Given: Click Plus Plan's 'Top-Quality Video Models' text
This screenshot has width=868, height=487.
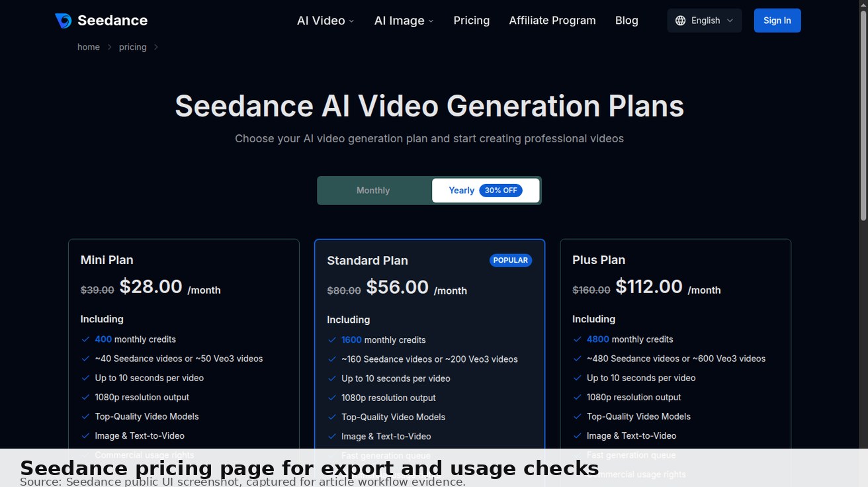Looking at the screenshot, I should pyautogui.click(x=638, y=416).
